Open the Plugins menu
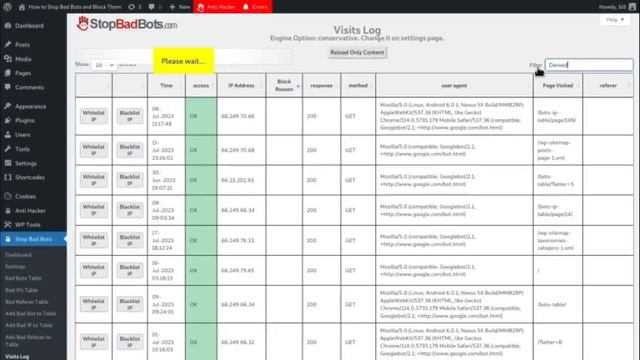Image resolution: width=640 pixels, height=360 pixels. pyautogui.click(x=24, y=120)
